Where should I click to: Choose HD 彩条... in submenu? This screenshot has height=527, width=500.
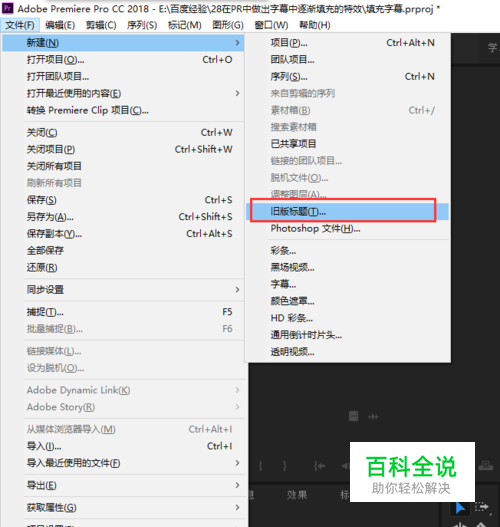click(x=348, y=318)
